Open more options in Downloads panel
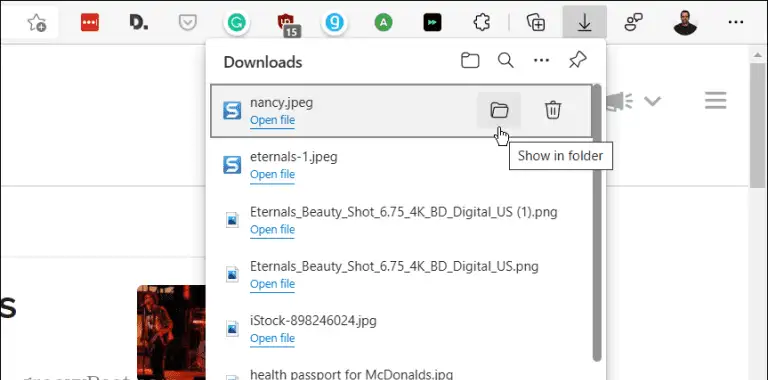This screenshot has height=380, width=768. point(541,61)
